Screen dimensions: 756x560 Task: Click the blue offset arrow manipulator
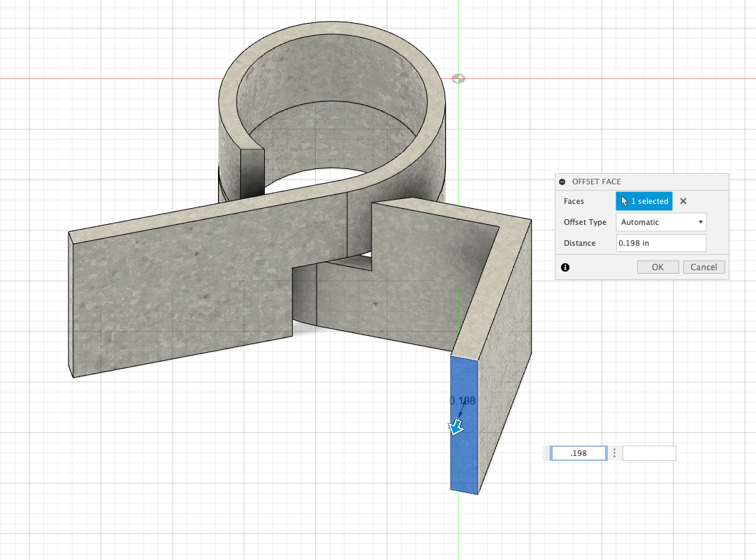[x=456, y=427]
